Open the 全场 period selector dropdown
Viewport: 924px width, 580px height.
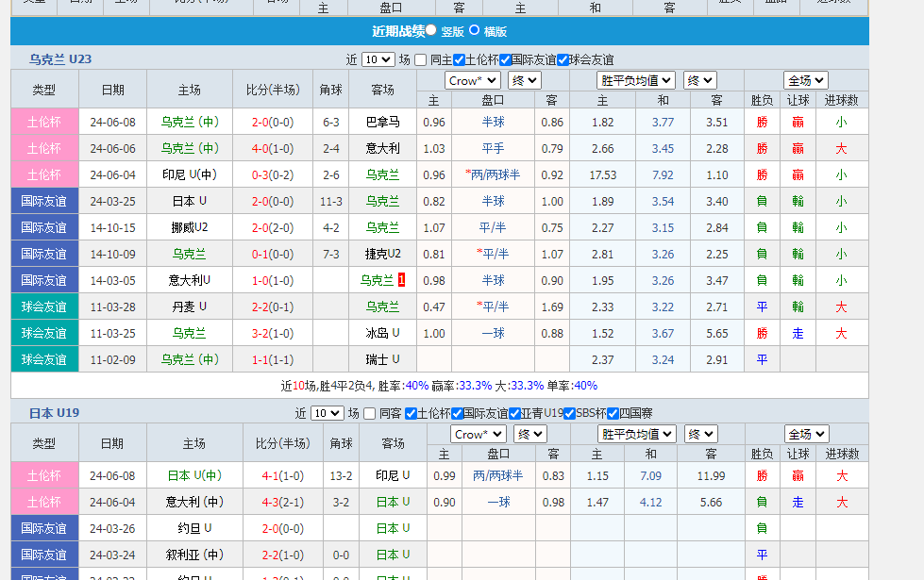click(x=805, y=80)
